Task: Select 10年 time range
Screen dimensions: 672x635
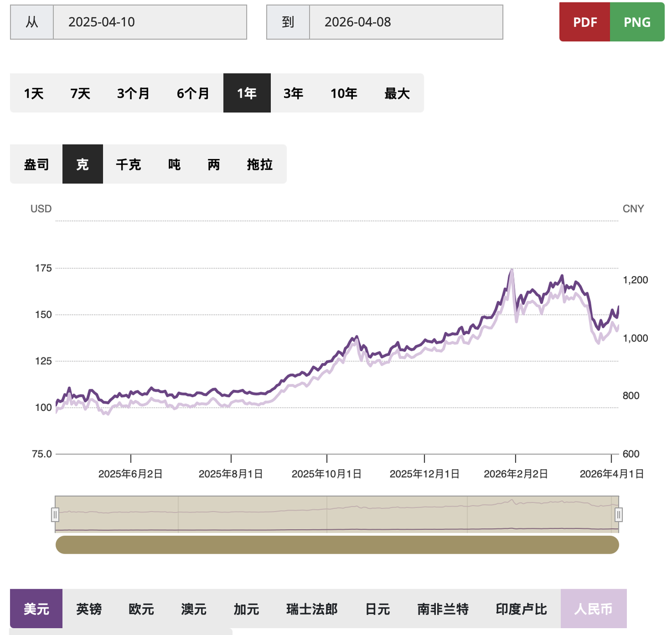Action: click(344, 93)
